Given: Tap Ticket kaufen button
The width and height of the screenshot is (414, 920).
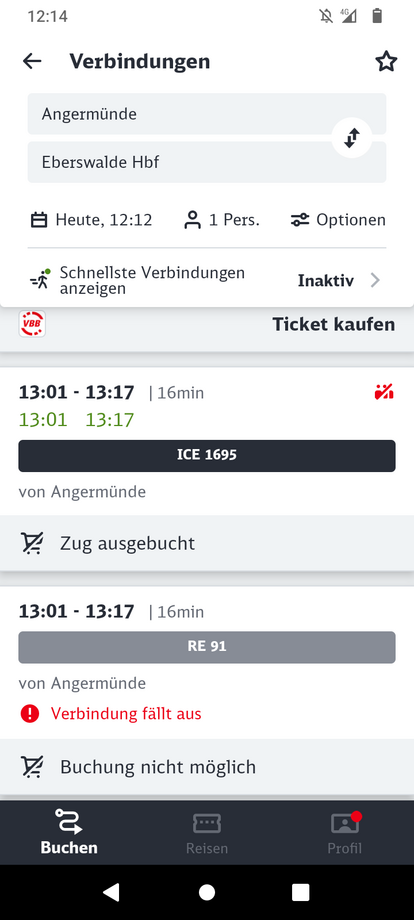Looking at the screenshot, I should tap(334, 324).
